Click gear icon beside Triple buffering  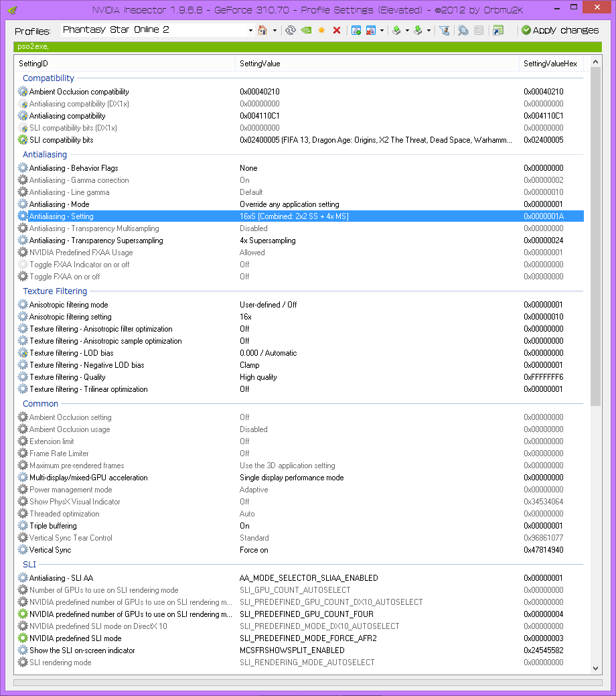[x=23, y=526]
